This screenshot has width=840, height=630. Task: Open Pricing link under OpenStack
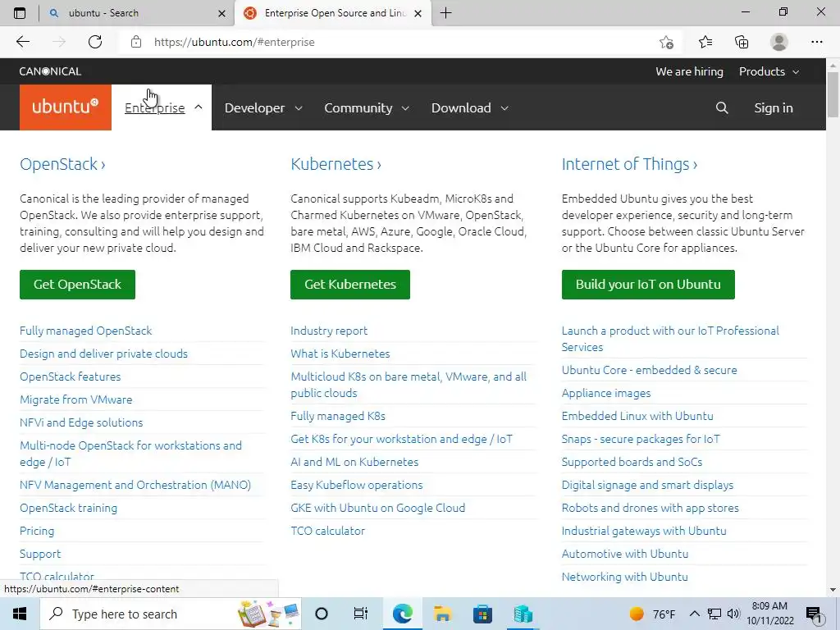coord(37,531)
